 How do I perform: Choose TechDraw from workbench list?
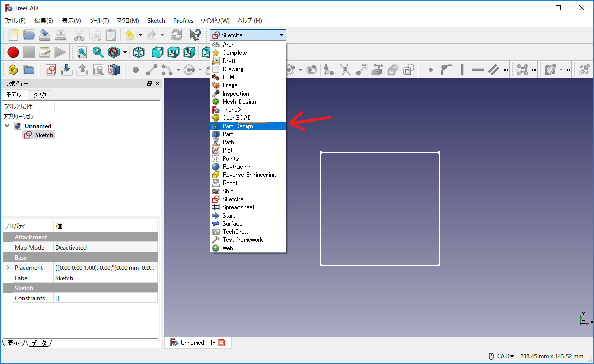(x=248, y=232)
